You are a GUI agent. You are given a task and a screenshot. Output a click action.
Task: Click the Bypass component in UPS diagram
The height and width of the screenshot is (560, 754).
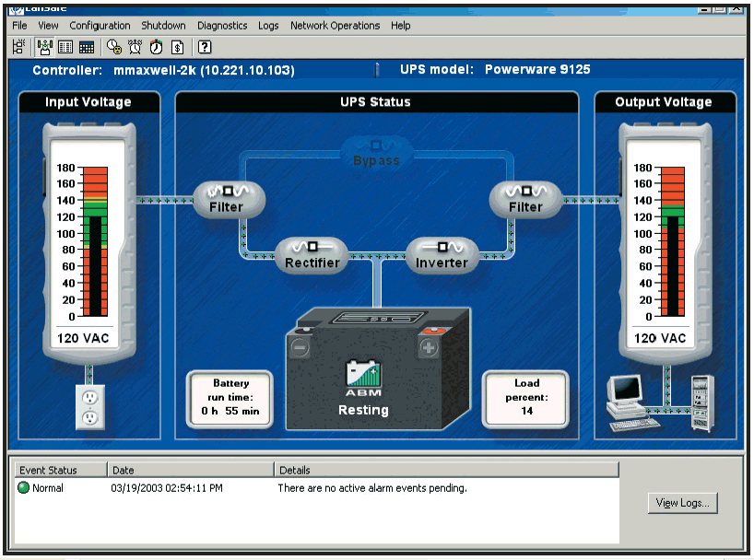pyautogui.click(x=376, y=154)
